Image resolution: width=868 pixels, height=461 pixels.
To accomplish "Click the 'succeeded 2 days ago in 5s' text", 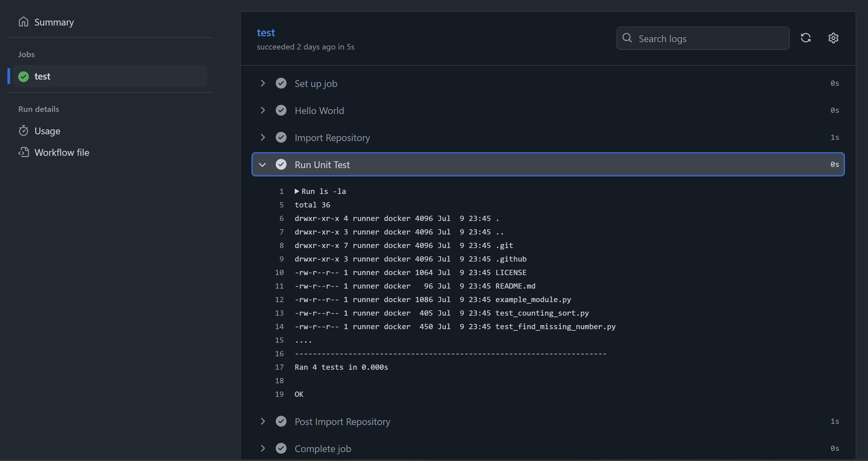I will pyautogui.click(x=305, y=47).
